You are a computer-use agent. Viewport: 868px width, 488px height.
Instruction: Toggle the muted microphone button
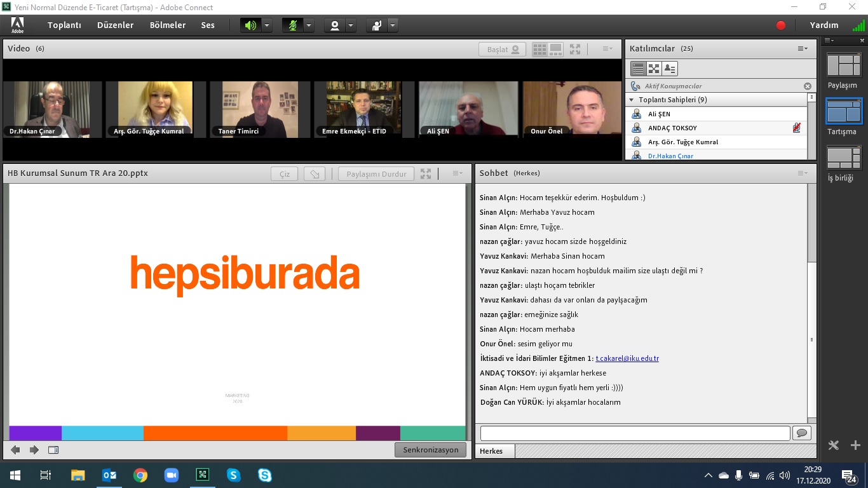[x=292, y=25]
